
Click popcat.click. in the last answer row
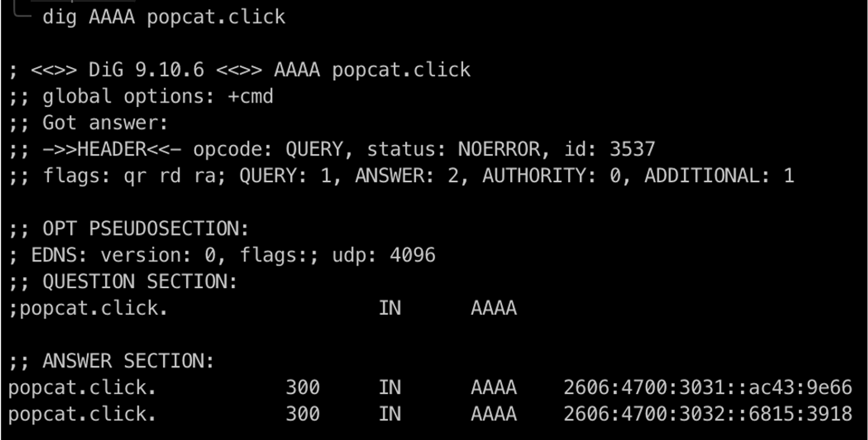tap(82, 414)
